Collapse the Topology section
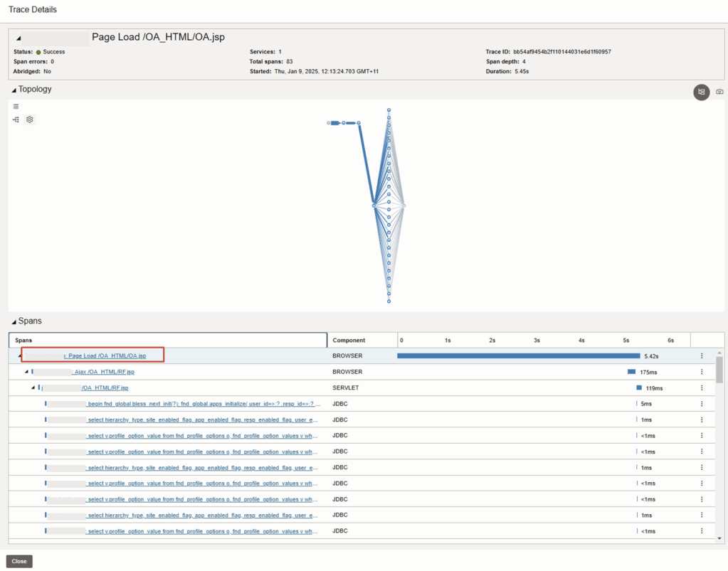This screenshot has width=728, height=571. tap(14, 90)
